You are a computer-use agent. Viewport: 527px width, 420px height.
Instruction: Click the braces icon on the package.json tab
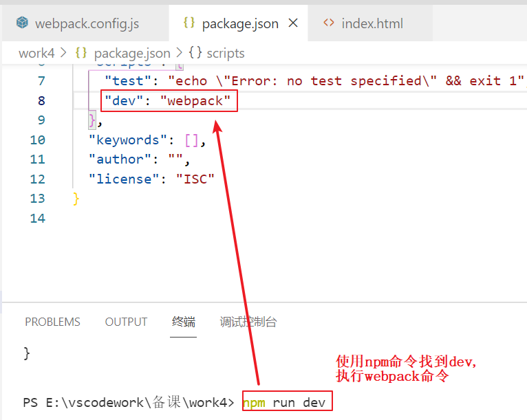[189, 23]
